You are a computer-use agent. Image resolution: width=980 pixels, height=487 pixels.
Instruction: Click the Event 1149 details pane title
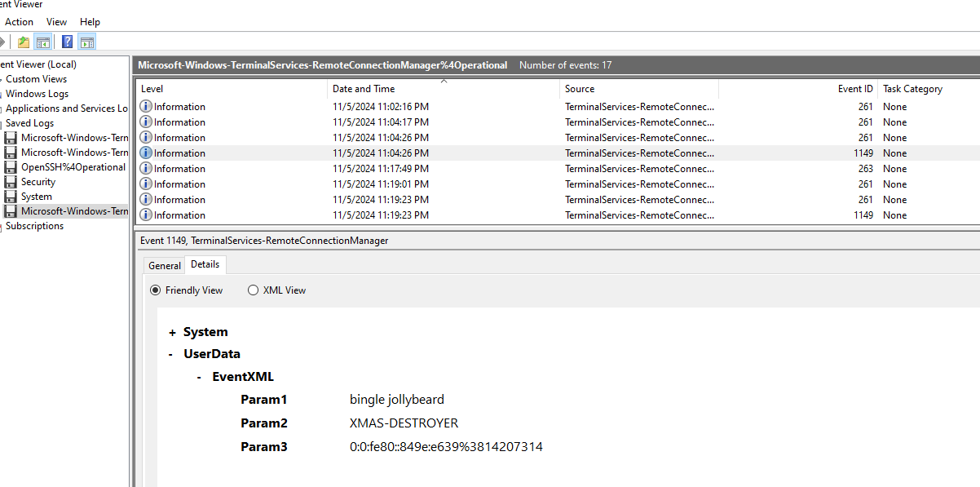click(264, 241)
